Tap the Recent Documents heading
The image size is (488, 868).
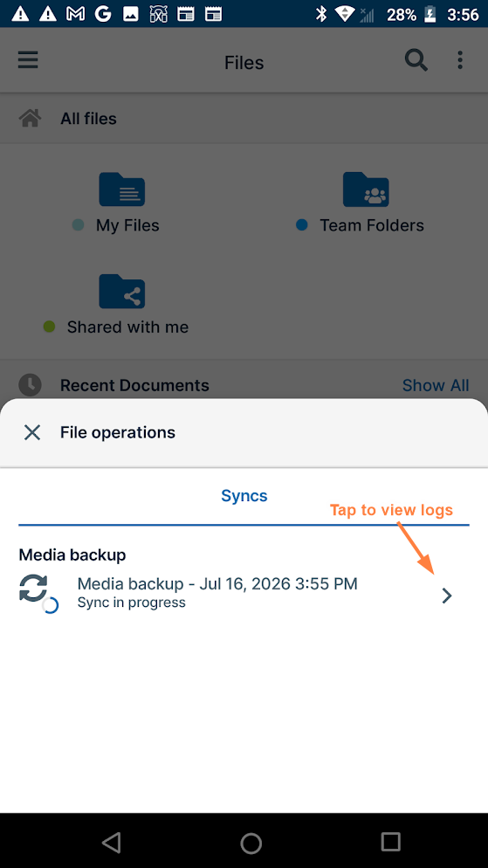coord(134,385)
